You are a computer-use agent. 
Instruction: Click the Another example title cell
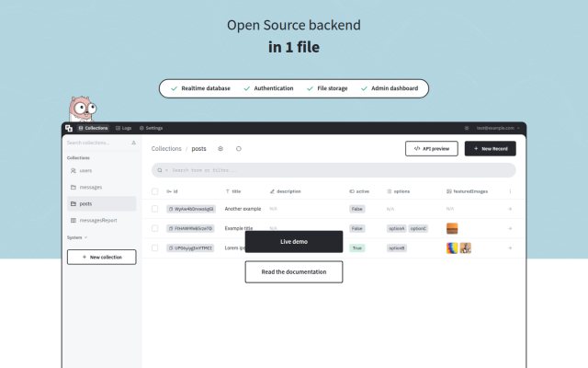(x=243, y=209)
